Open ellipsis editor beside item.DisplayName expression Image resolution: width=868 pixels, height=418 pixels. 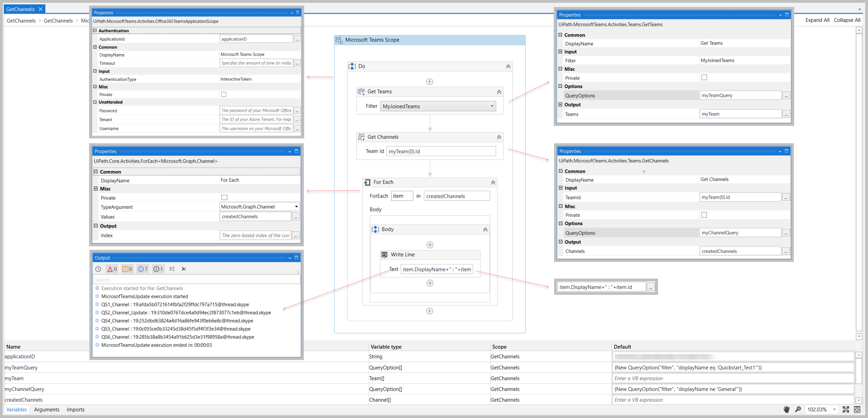point(651,287)
